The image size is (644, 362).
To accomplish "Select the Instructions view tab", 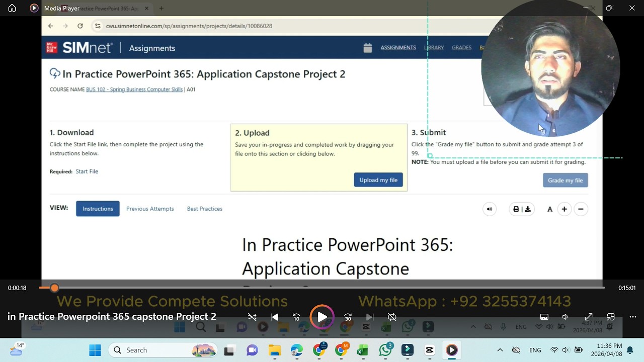I will (x=98, y=209).
